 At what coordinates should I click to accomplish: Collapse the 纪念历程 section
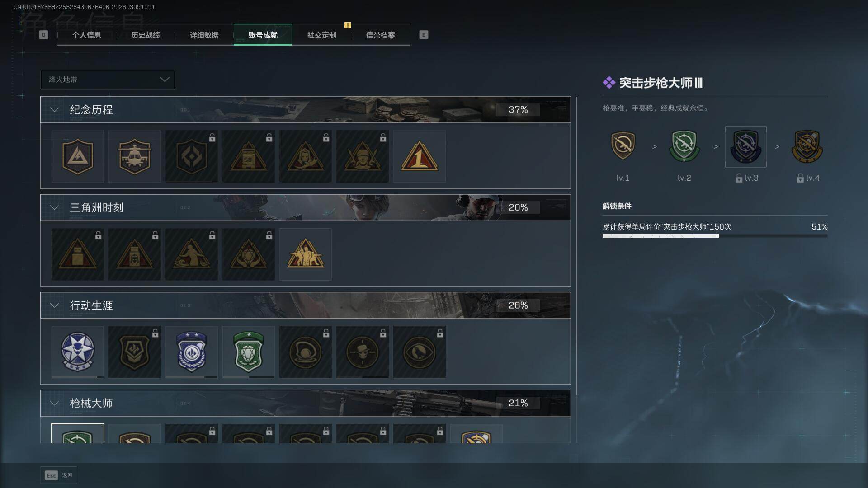(54, 110)
